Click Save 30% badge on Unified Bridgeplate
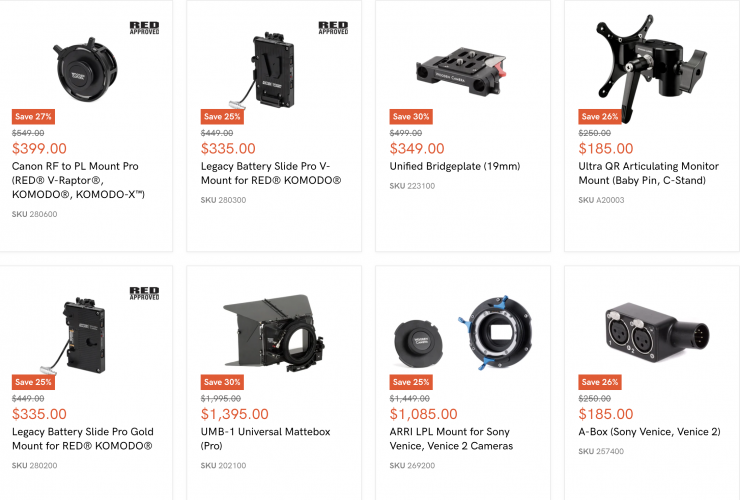The image size is (740, 500). pyautogui.click(x=411, y=117)
